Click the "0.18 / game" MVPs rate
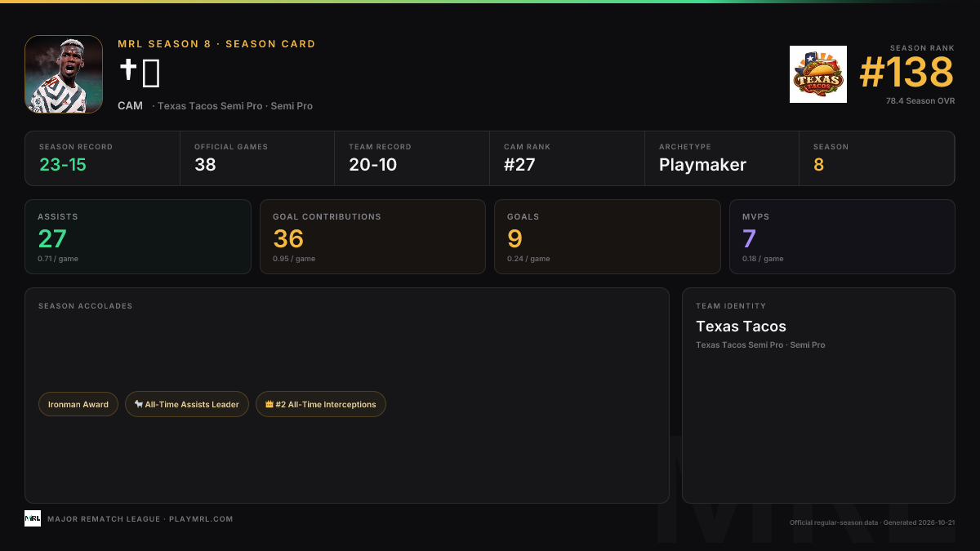The width and height of the screenshot is (980, 551). coord(763,259)
